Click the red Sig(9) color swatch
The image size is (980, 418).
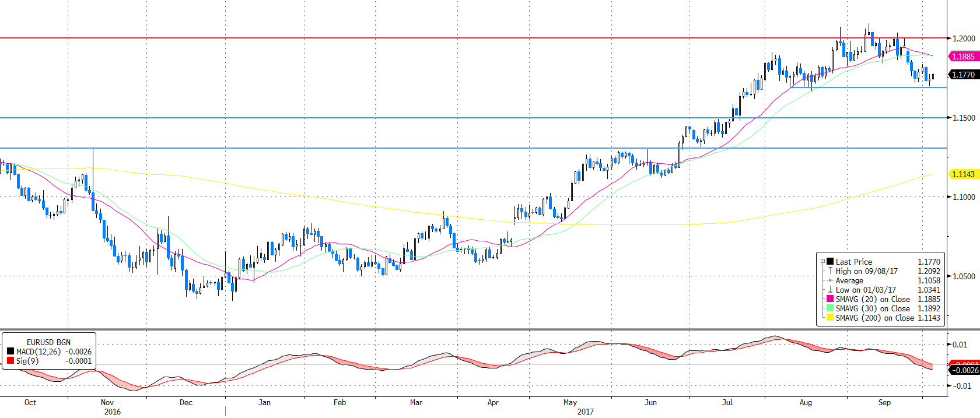pyautogui.click(x=10, y=361)
